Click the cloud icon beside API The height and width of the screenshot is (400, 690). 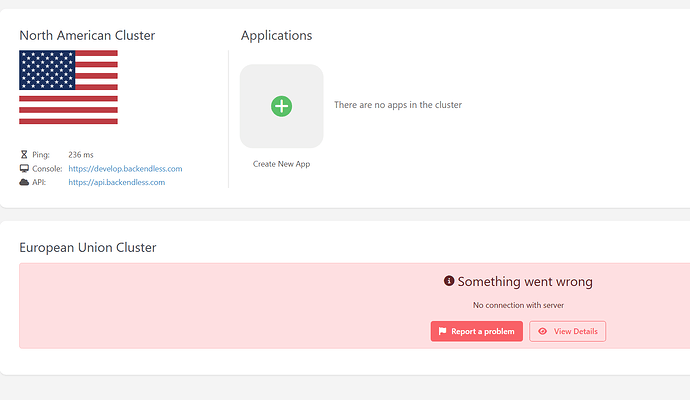[x=24, y=182]
